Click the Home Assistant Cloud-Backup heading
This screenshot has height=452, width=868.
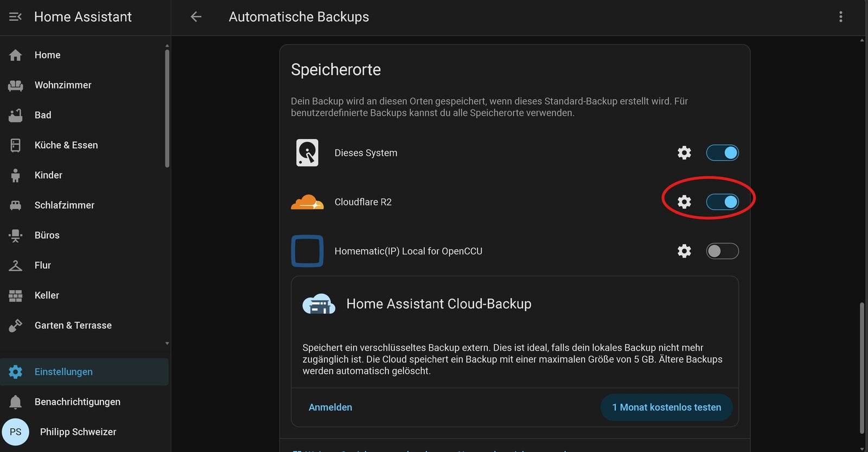pyautogui.click(x=439, y=304)
